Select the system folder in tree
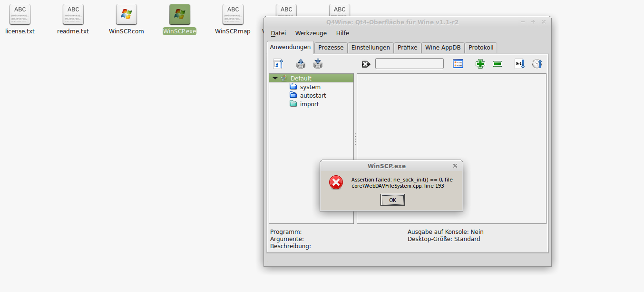The height and width of the screenshot is (292, 644). 310,87
